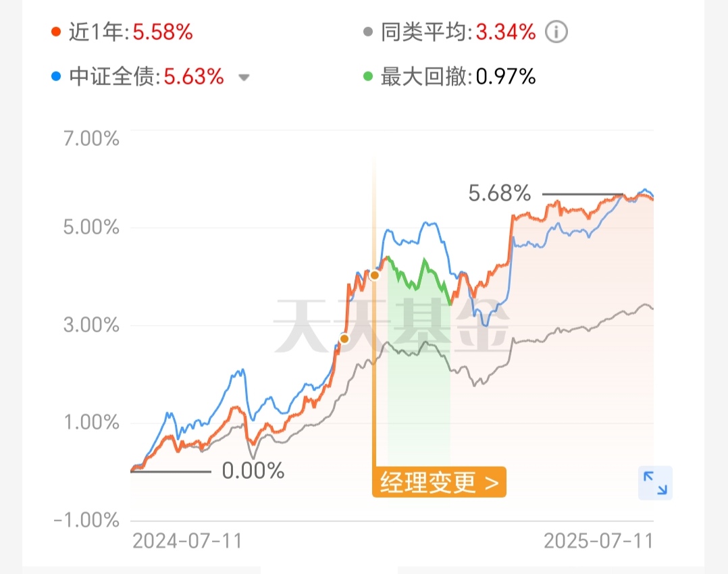Click the 0.00% starting value label
Screen dimensions: 728x574
[x=253, y=471]
